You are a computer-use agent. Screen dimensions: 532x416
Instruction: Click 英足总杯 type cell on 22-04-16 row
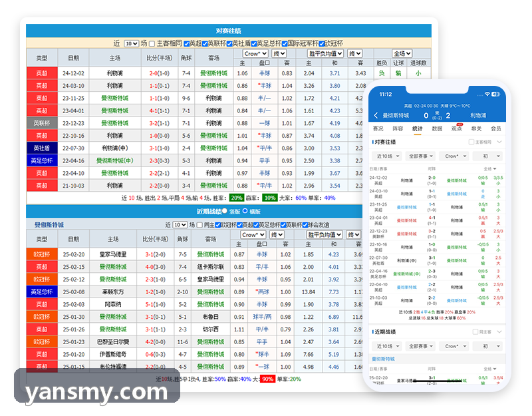(x=42, y=160)
